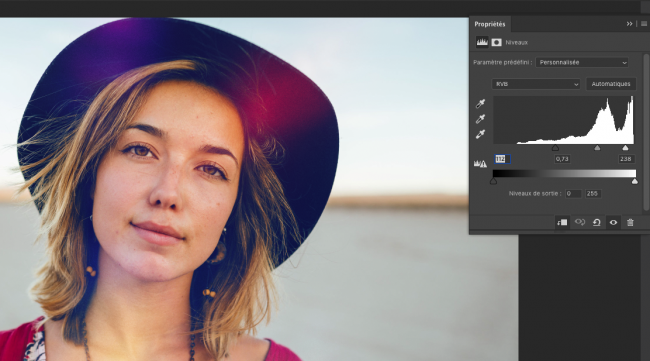Click the Propriétés panel vertical scrollbar
Viewport: 650px width, 361px height.
[647, 133]
